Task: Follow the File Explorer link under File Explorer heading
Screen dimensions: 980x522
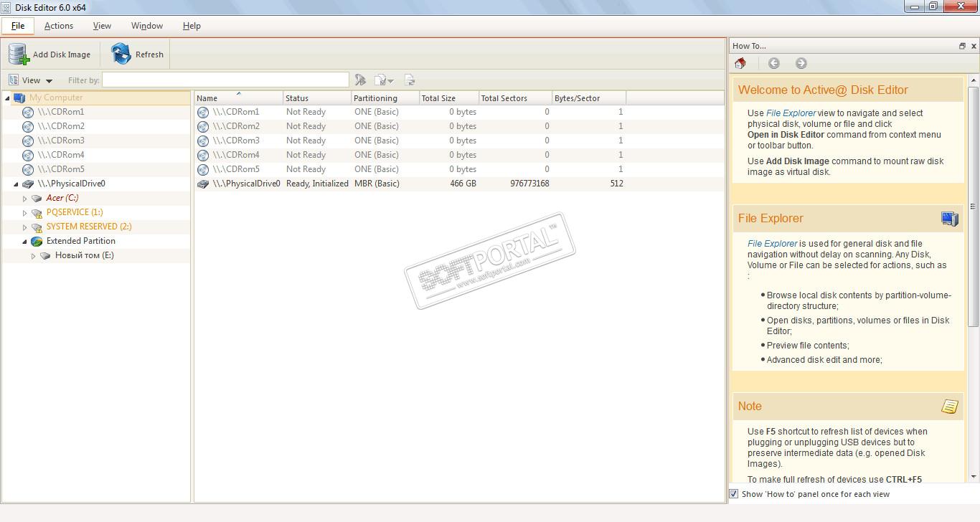Action: point(772,244)
